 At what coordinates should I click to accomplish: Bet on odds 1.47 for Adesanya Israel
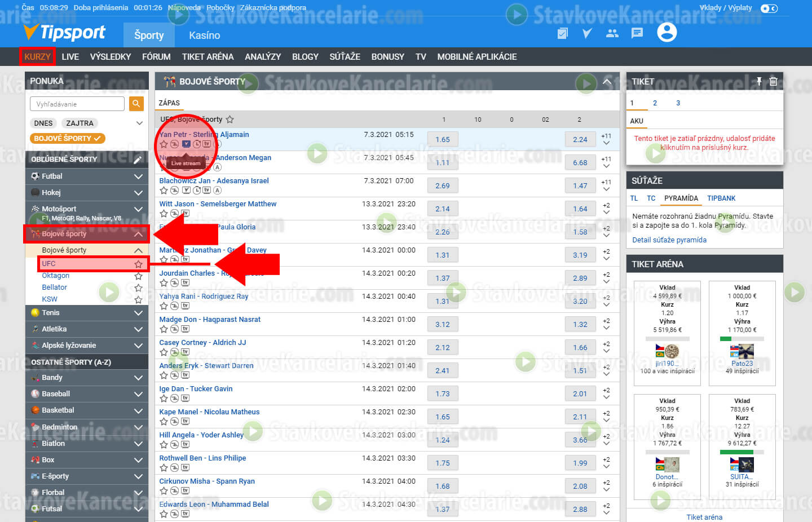[x=580, y=185]
